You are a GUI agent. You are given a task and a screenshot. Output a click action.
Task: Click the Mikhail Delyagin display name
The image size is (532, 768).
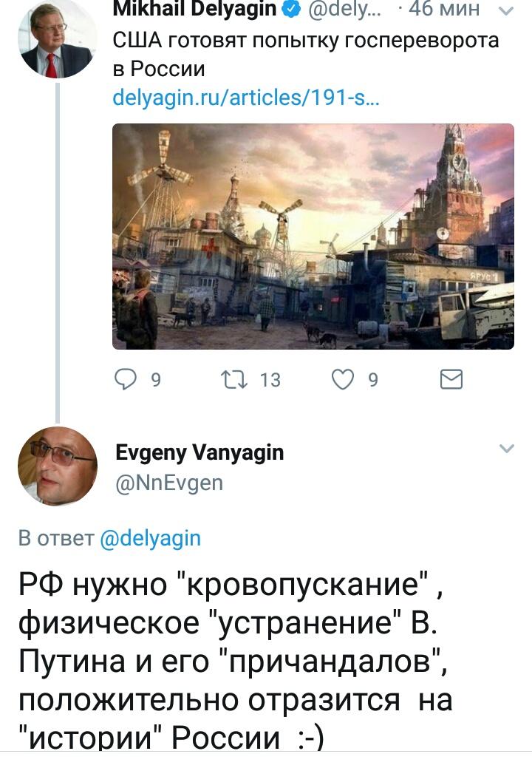pos(194,9)
